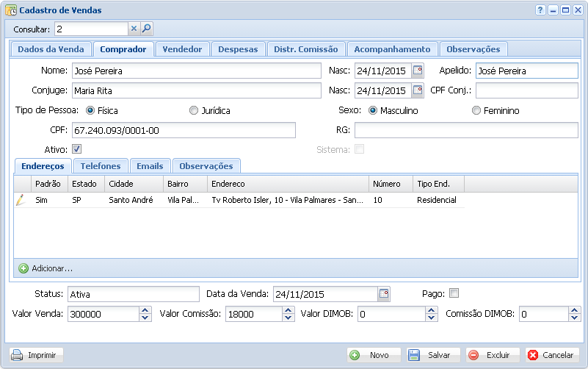Click the magnifier search icon beside Consultar
Screen dimensions: 588x369
click(x=146, y=29)
